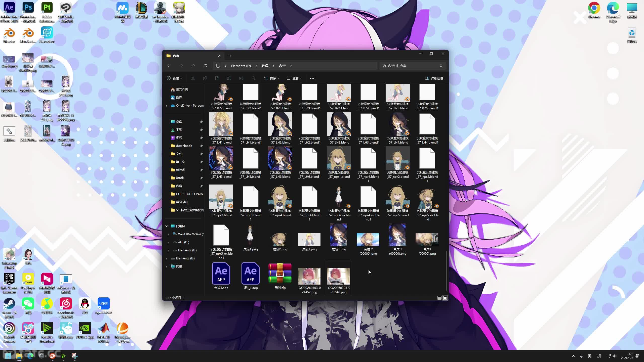
Task: Expand the OneDrive tree node
Action: [166, 106]
